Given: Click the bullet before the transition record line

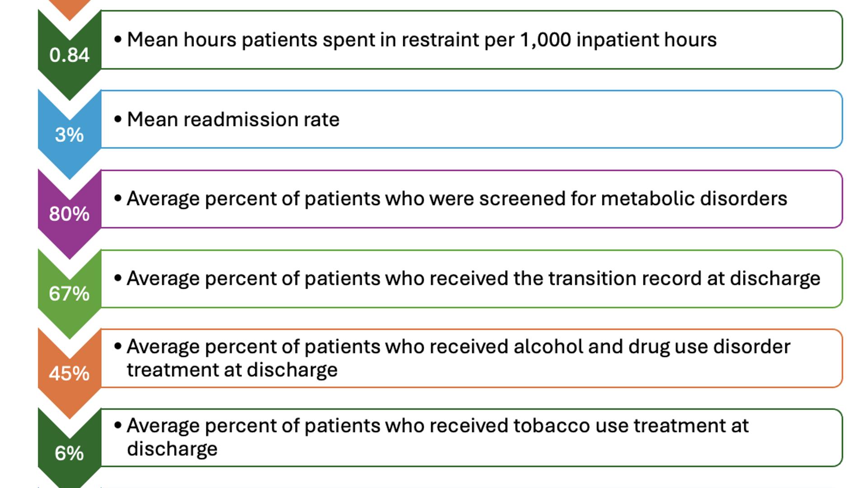Looking at the screenshot, I should tap(118, 278).
